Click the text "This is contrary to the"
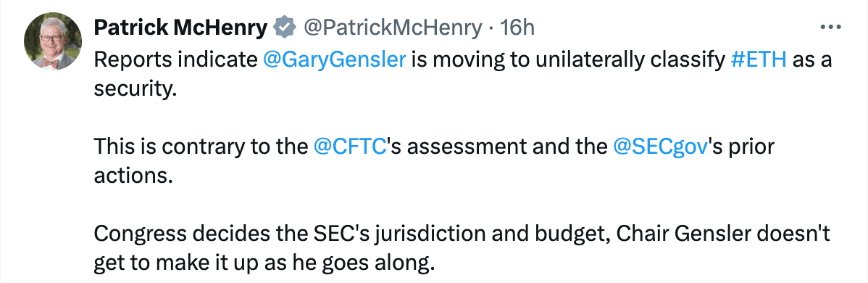The width and height of the screenshot is (868, 283). coord(201,147)
